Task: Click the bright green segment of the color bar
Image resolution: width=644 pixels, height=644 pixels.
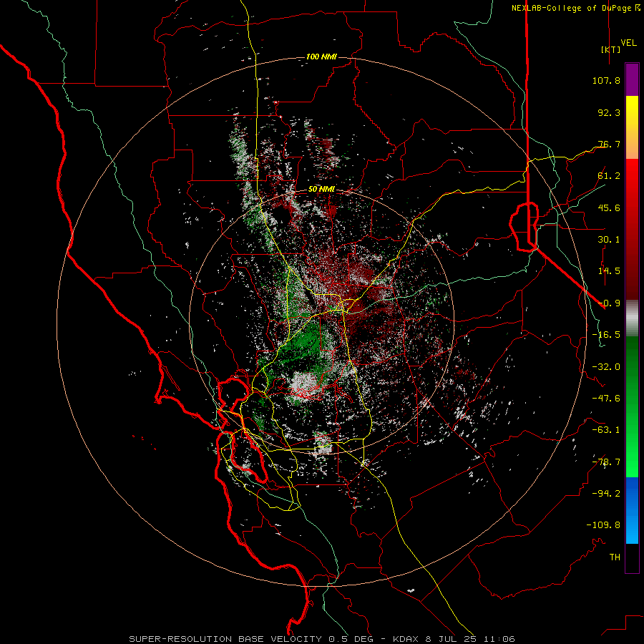Action: [632, 406]
